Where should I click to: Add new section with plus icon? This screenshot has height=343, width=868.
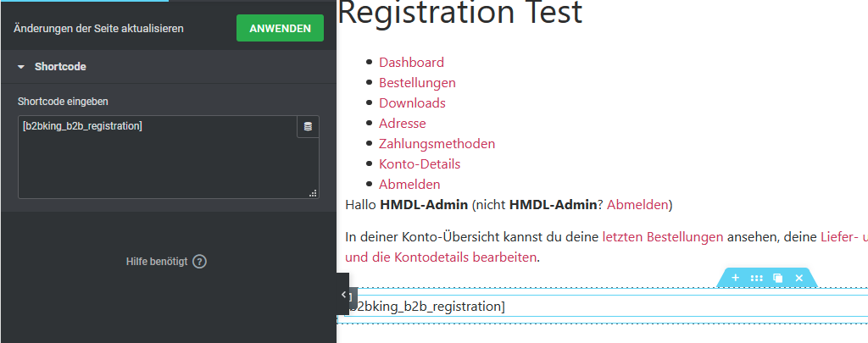[x=735, y=278]
